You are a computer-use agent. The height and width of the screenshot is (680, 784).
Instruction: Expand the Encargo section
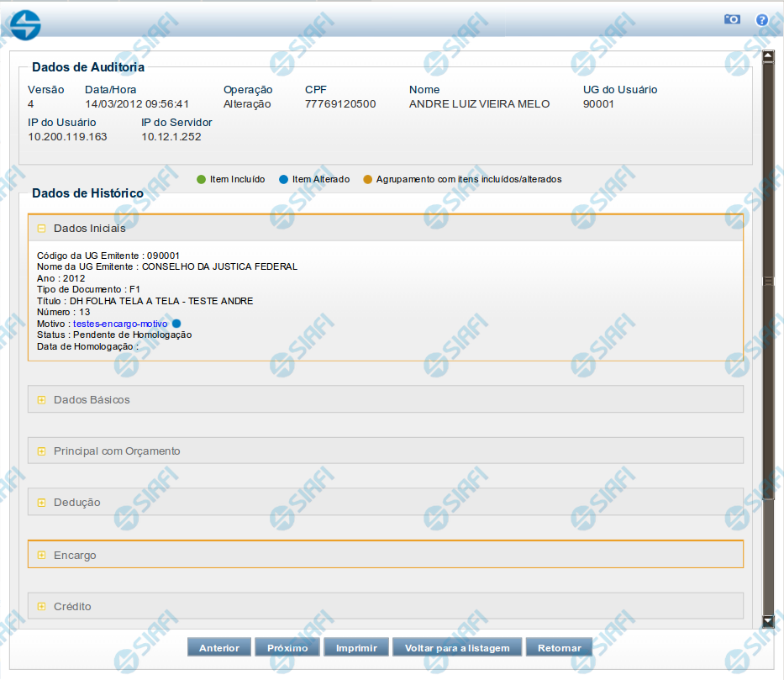(41, 556)
